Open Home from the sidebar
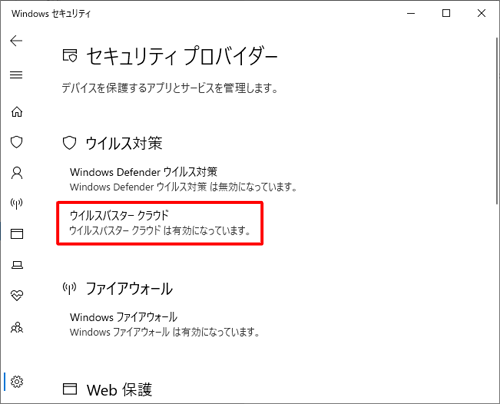The width and height of the screenshot is (500, 404). [x=17, y=112]
